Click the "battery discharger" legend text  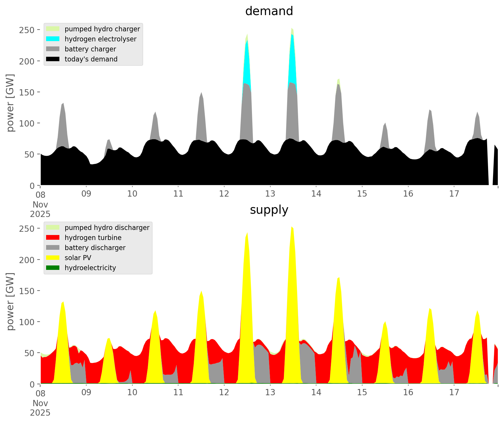(95, 248)
